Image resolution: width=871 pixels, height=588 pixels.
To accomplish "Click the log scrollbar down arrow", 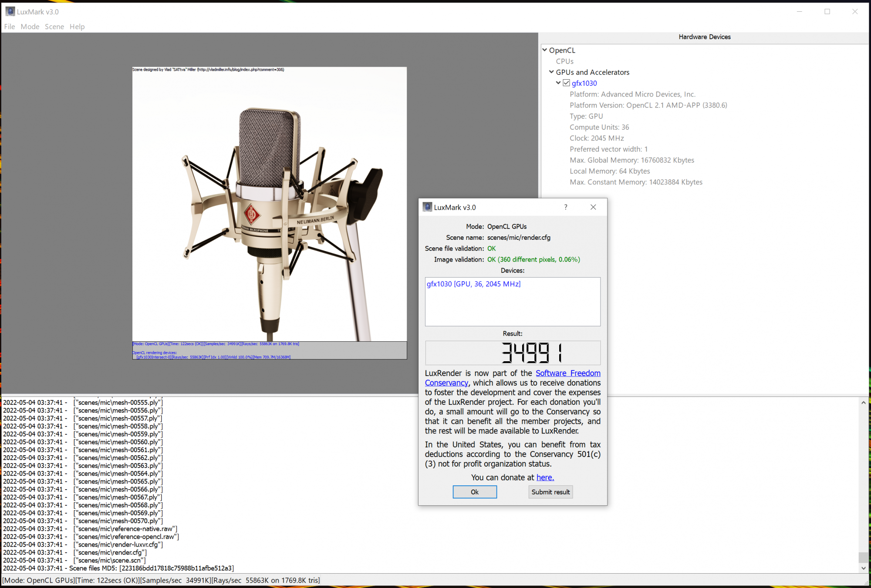I will click(863, 568).
